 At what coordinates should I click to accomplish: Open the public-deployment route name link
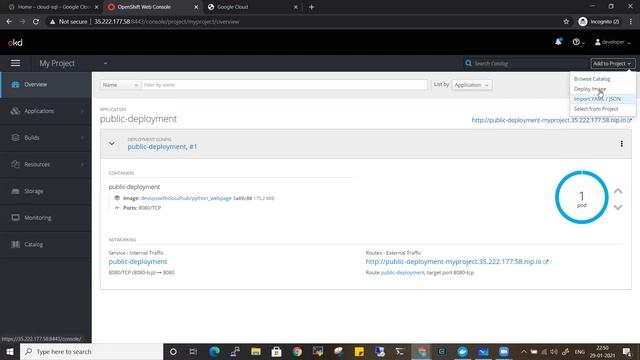402,273
